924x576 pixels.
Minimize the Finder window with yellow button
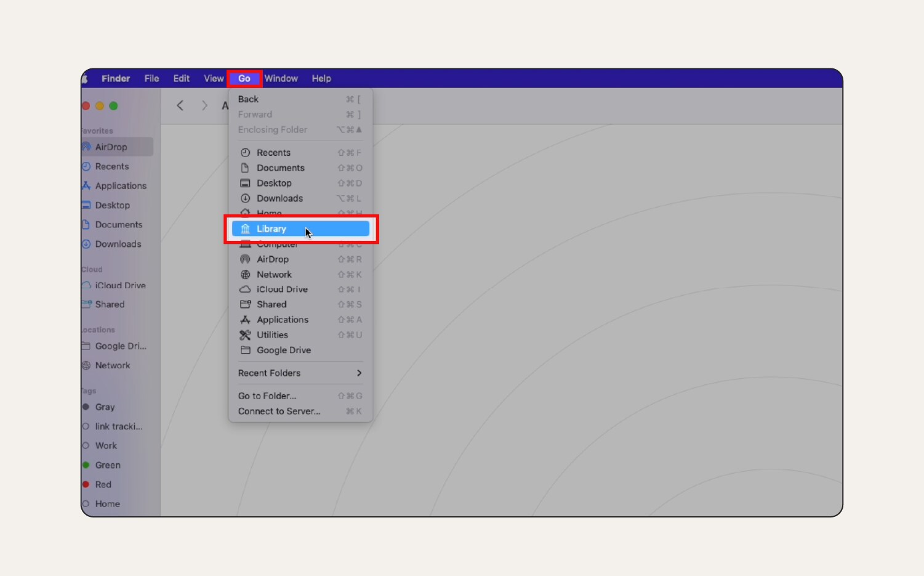click(x=100, y=106)
